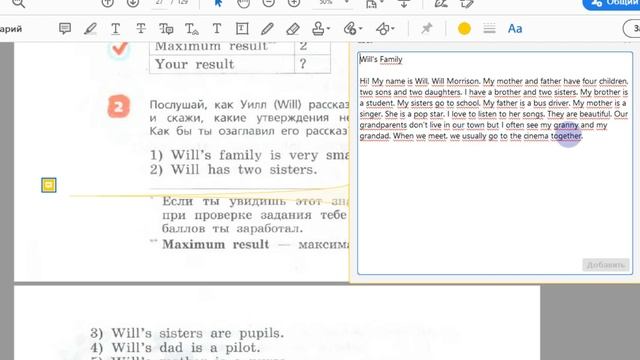Select the Pencil drawing tool
The height and width of the screenshot is (360, 640).
[x=267, y=29]
